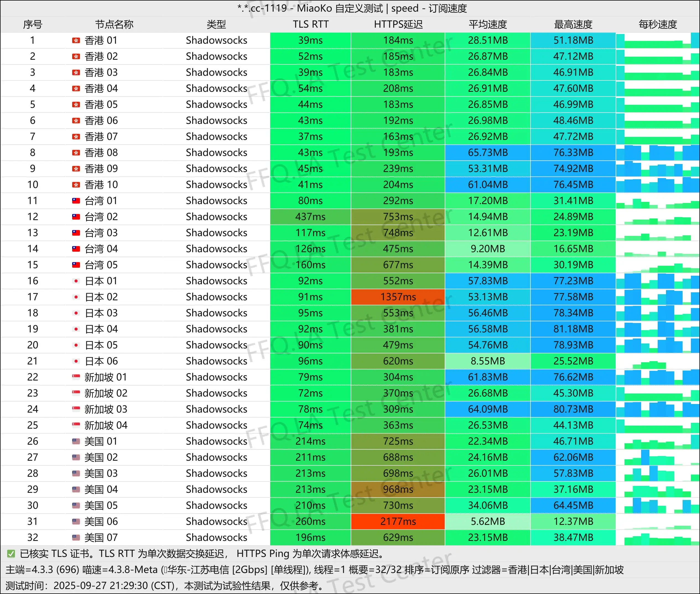The width and height of the screenshot is (700, 594).
Task: Click the Singapore flag beside 新加坡 04
Action: pyautogui.click(x=76, y=425)
